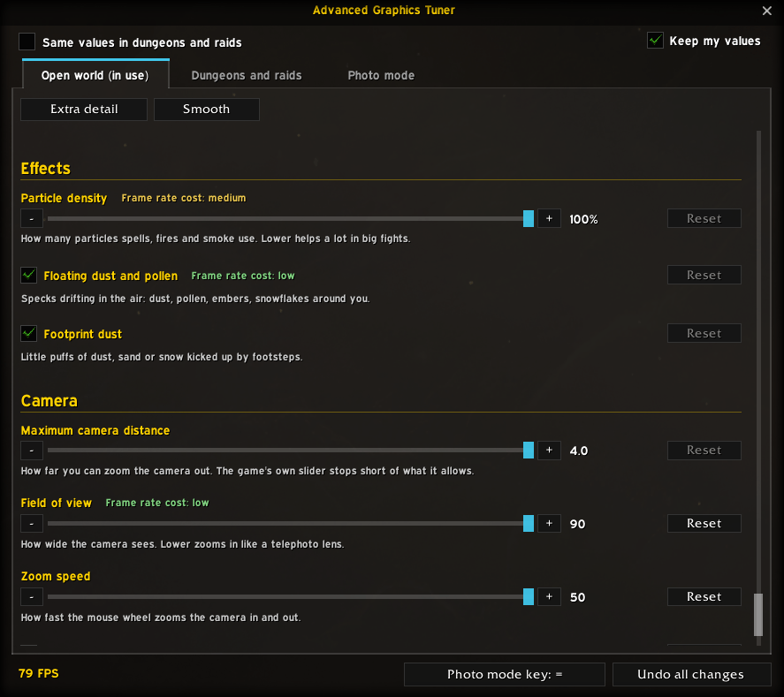Disable Floating dust and pollen
The height and width of the screenshot is (697, 784).
[x=28, y=276]
